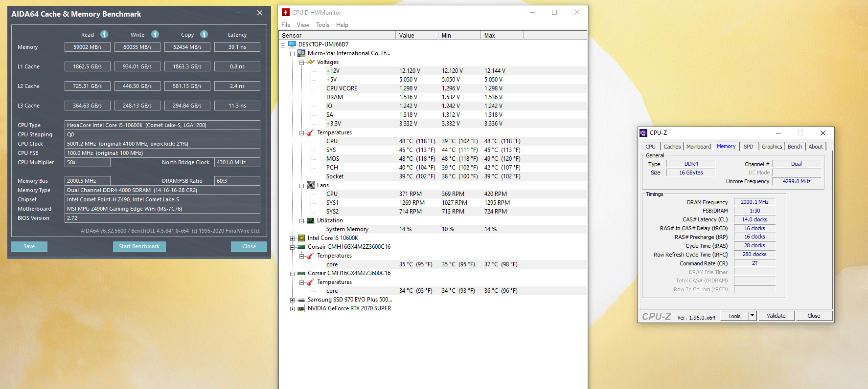Expand the Samsung SSD 970 EVO Plus node
This screenshot has height=389, width=868.
tap(292, 300)
